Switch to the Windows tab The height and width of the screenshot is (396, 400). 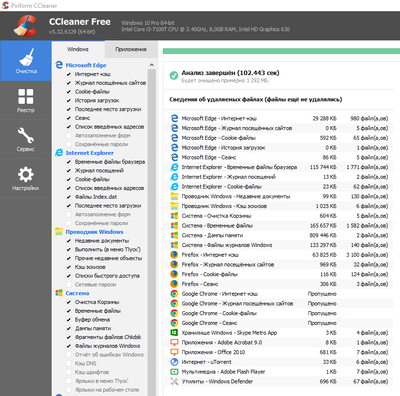78,49
